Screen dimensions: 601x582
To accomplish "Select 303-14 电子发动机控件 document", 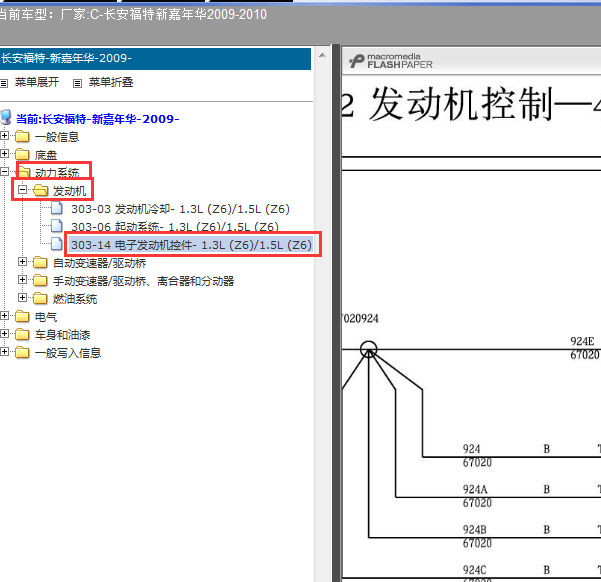I will (192, 245).
